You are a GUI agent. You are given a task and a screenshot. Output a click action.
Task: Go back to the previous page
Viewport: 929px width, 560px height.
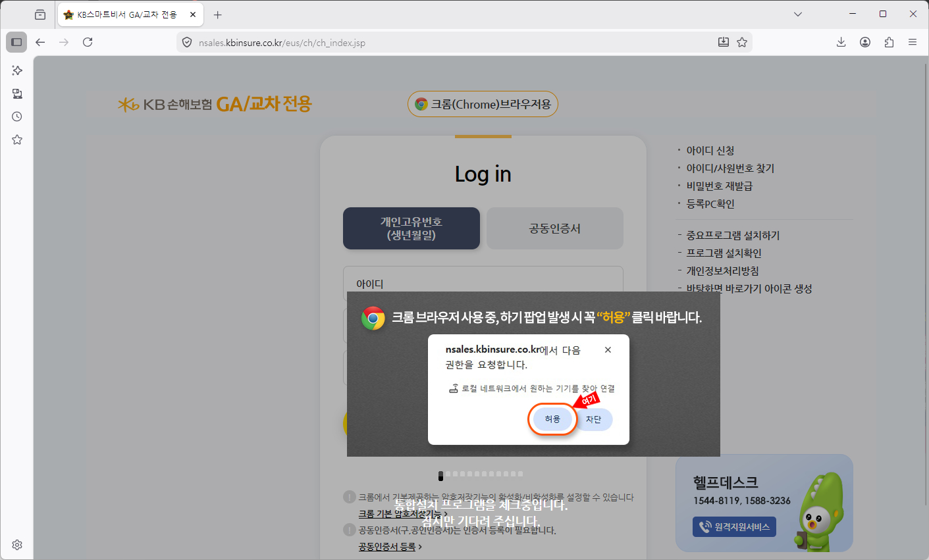40,42
